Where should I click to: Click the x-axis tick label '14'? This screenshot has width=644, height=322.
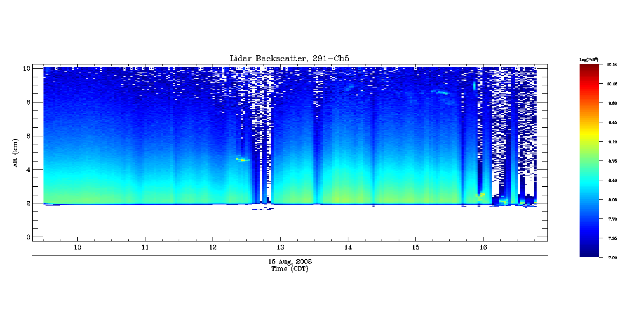click(x=348, y=247)
